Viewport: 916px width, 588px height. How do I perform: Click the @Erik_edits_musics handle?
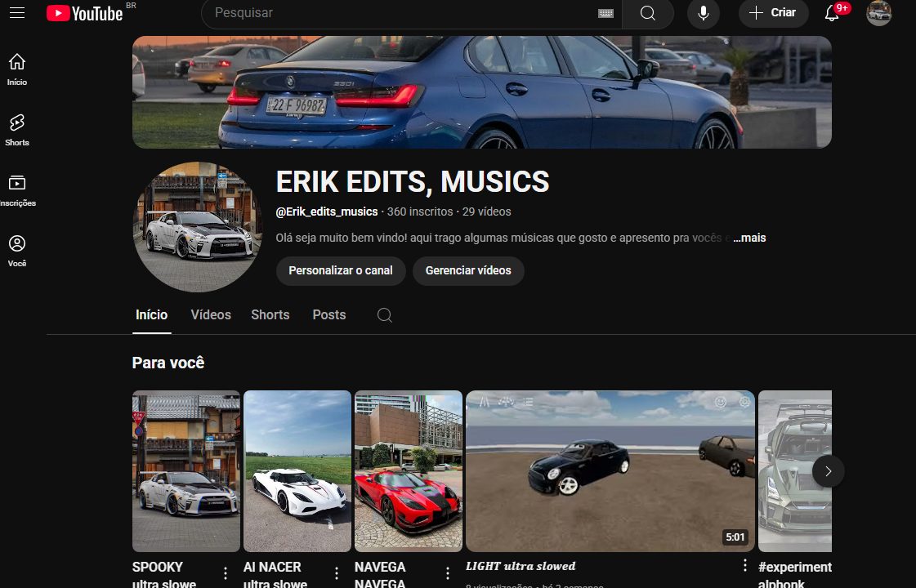[x=327, y=212]
